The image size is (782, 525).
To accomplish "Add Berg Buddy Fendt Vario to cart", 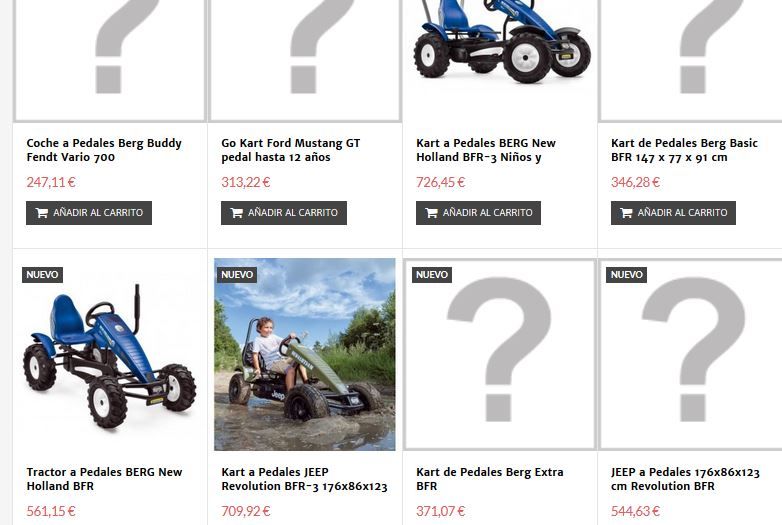I will click(89, 213).
